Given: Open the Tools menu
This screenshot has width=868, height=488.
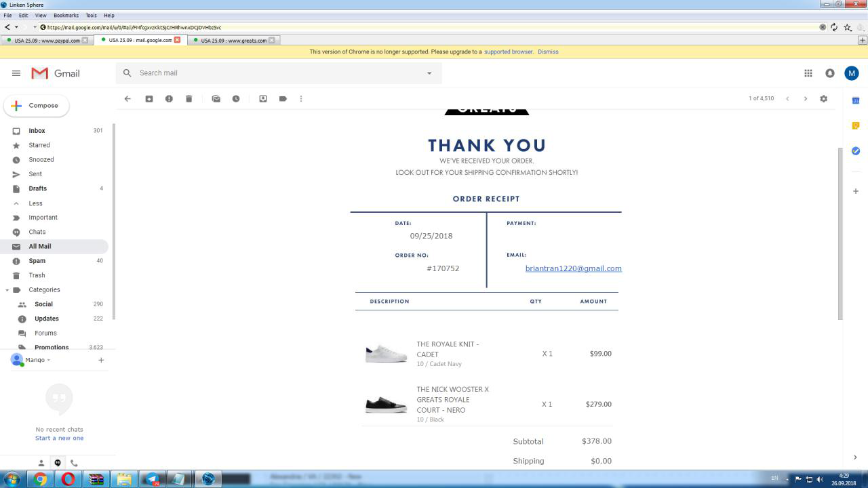Looking at the screenshot, I should [x=91, y=15].
